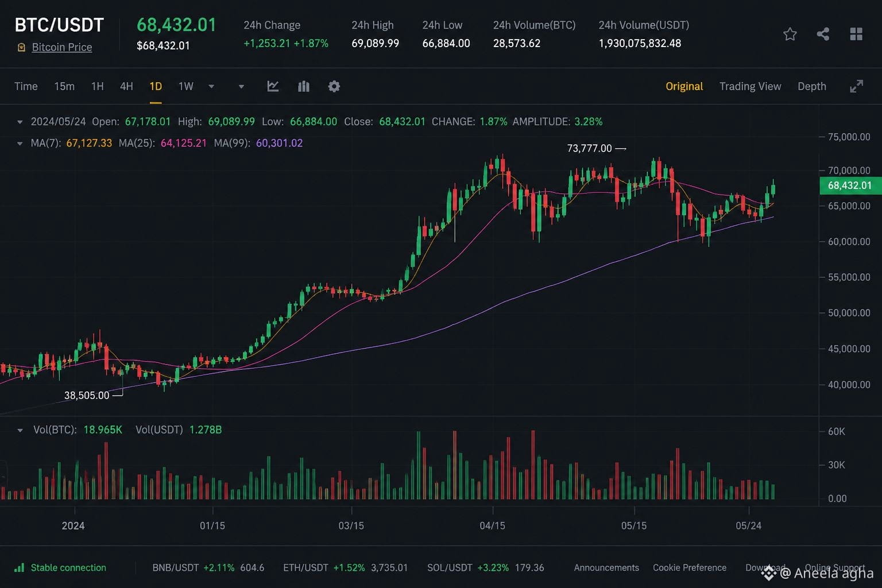The height and width of the screenshot is (588, 882).
Task: Click 24h High value 69,089.99
Action: [x=375, y=43]
